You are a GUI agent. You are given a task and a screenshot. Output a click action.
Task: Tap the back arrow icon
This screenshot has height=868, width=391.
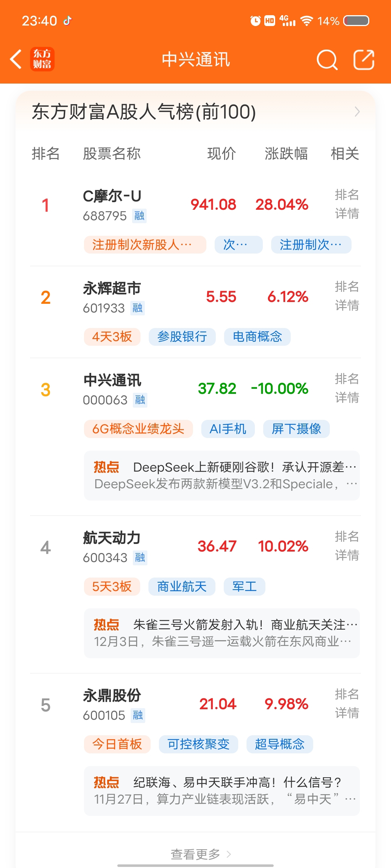[x=16, y=59]
